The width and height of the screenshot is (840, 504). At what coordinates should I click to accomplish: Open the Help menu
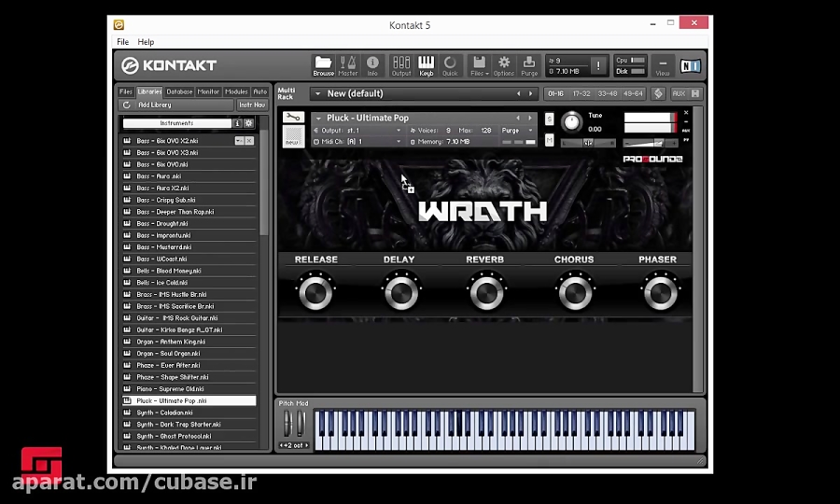click(x=146, y=42)
